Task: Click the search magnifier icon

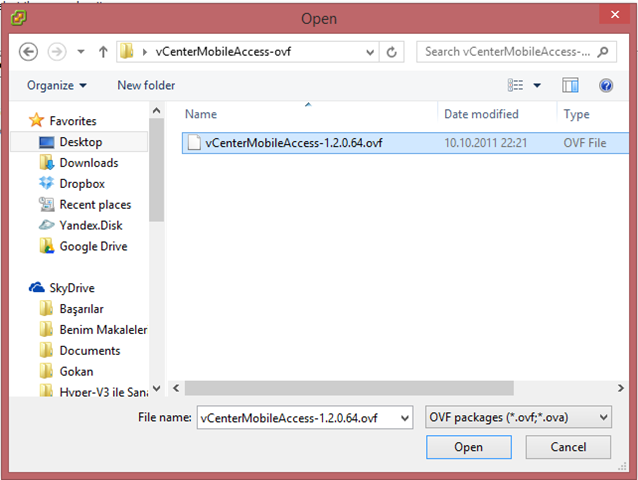Action: point(603,52)
